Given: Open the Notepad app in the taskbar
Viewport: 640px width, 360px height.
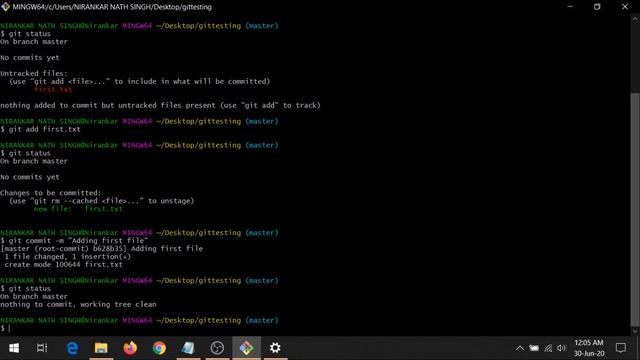Looking at the screenshot, I should [x=188, y=348].
